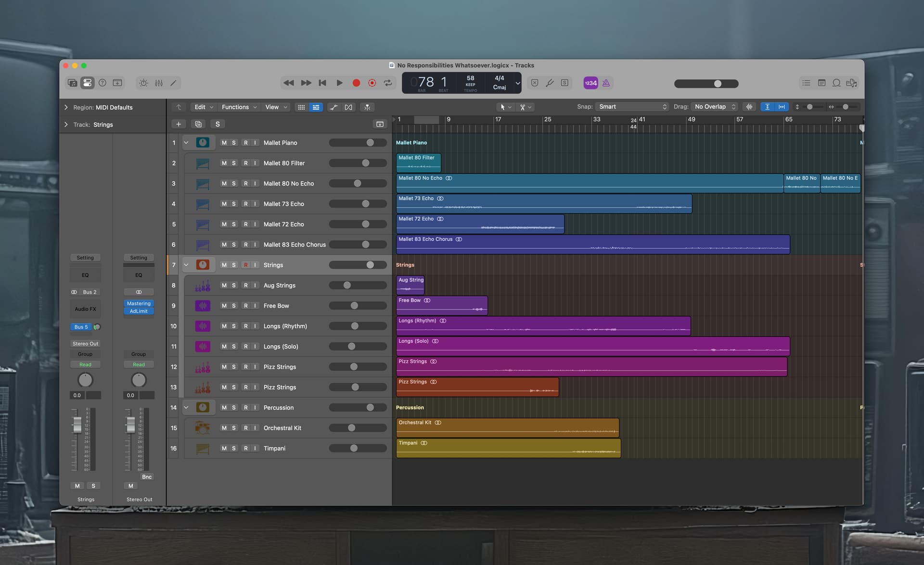The image size is (924, 565).
Task: Record-enable the Timpani track
Action: pos(245,448)
